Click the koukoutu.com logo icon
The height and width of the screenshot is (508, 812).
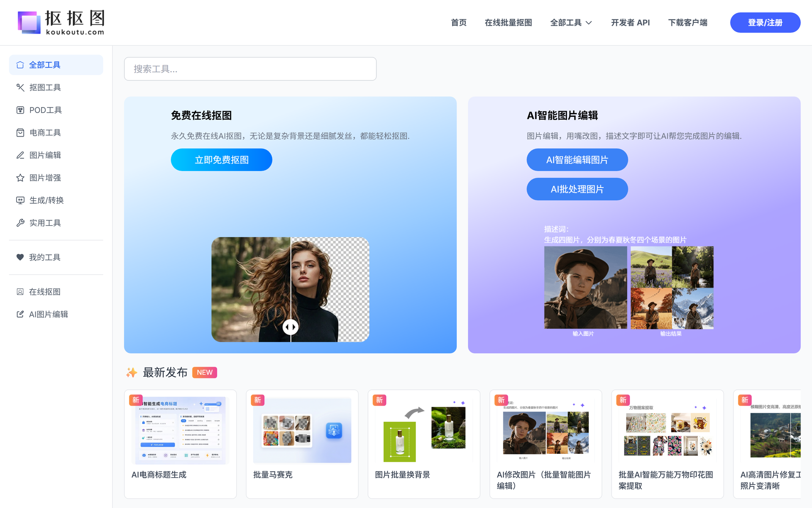[29, 22]
